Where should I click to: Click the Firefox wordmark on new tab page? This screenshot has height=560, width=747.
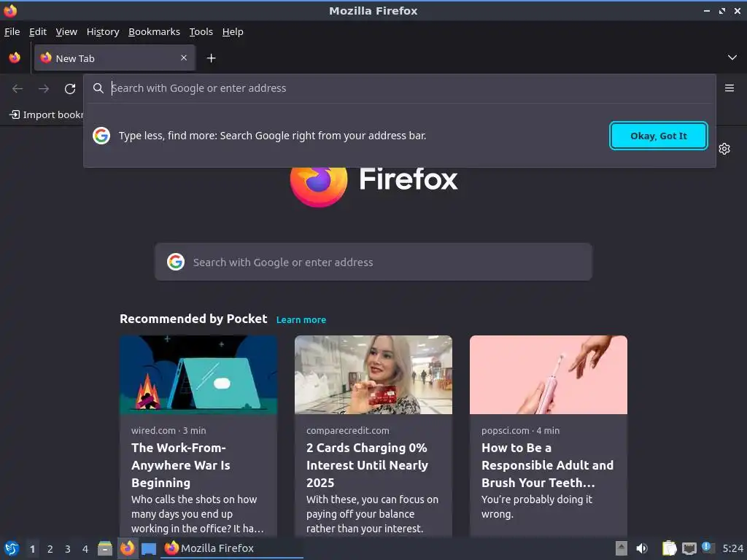tap(409, 179)
